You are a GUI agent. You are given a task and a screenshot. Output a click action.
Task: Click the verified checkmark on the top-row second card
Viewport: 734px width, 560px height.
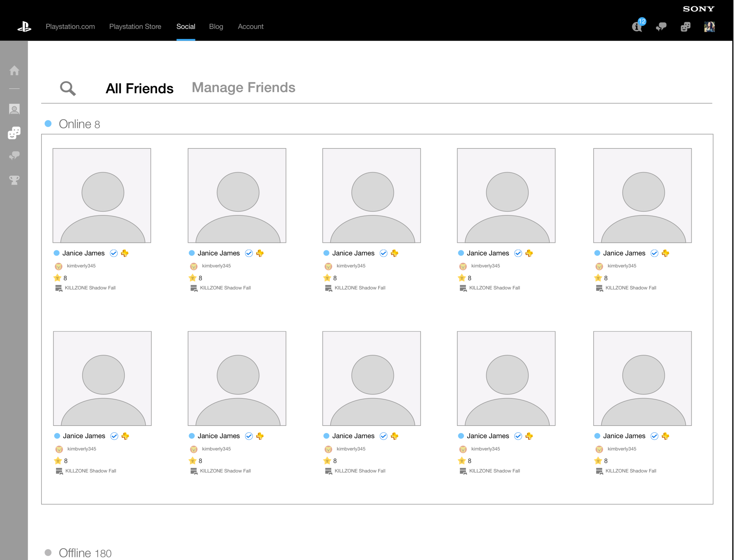coord(249,253)
